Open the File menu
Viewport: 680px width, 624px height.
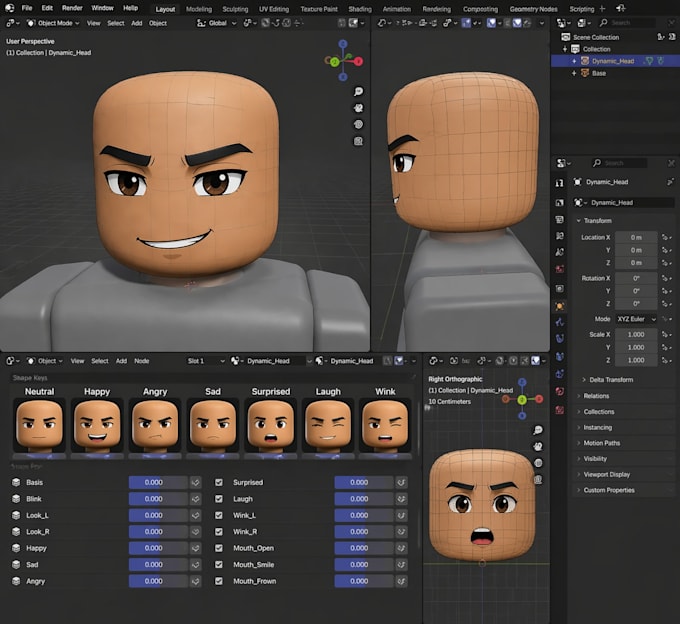click(27, 8)
